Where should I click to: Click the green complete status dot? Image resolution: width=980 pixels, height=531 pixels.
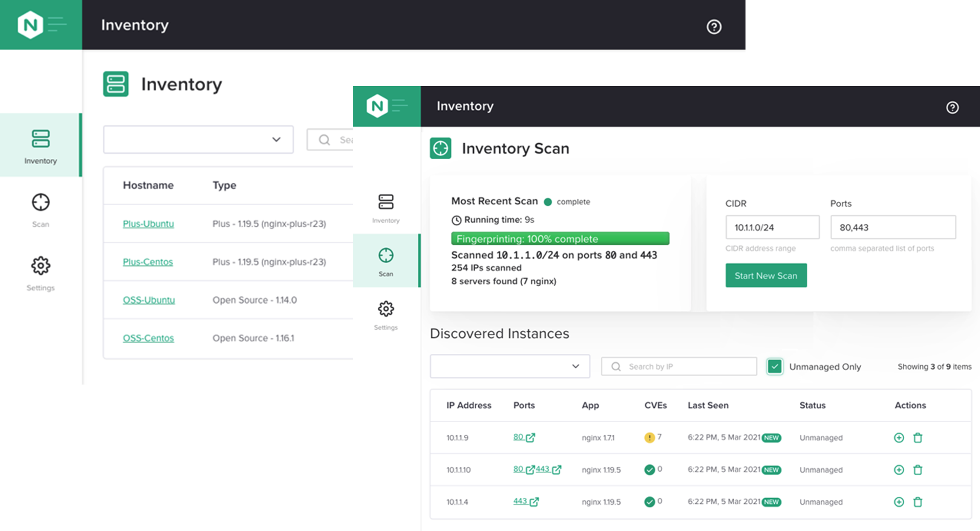click(x=547, y=202)
